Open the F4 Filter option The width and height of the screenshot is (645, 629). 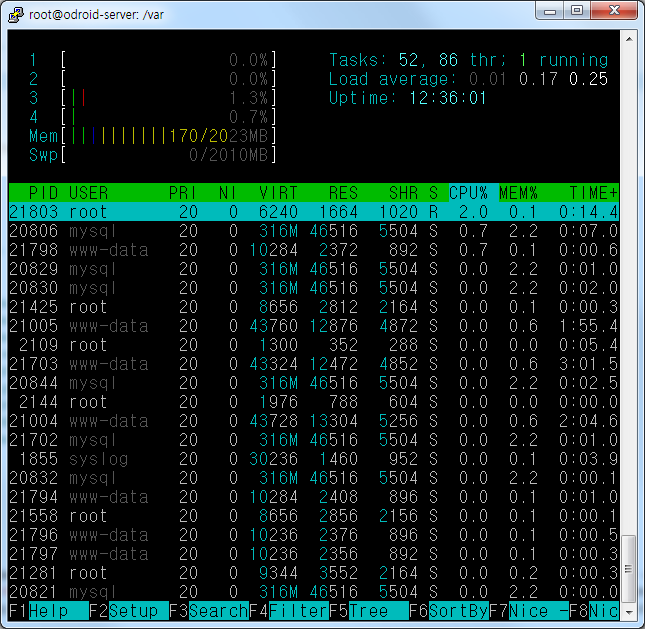[288, 610]
